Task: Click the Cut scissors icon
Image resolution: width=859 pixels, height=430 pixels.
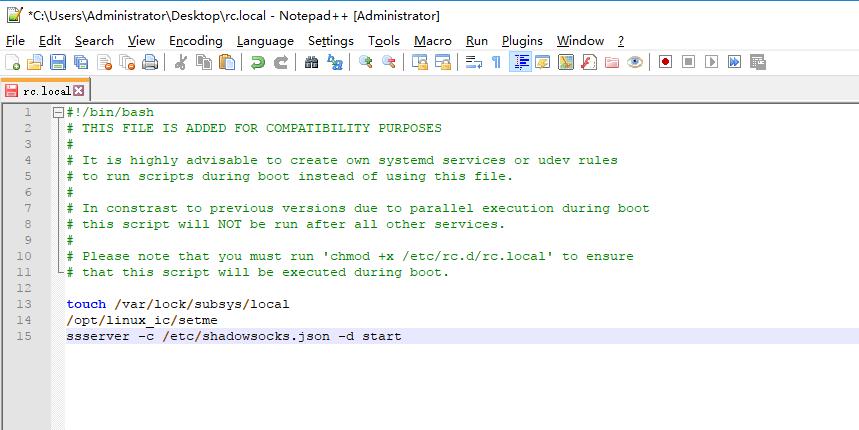Action: 181,63
